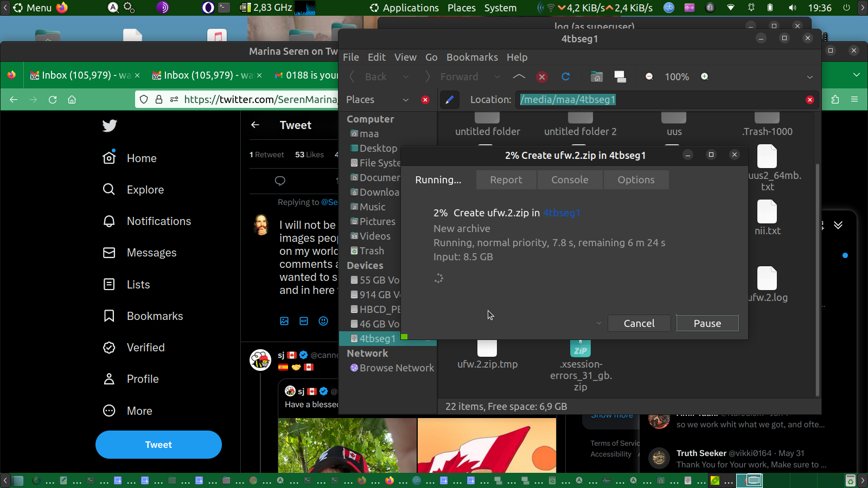Open the Forward history dropdown arrow

pyautogui.click(x=497, y=77)
